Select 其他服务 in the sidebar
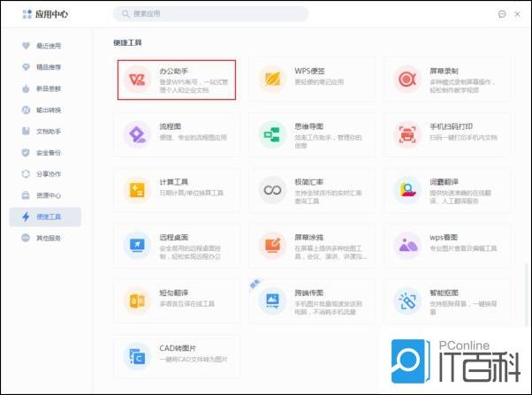532x395 pixels. pyautogui.click(x=45, y=238)
